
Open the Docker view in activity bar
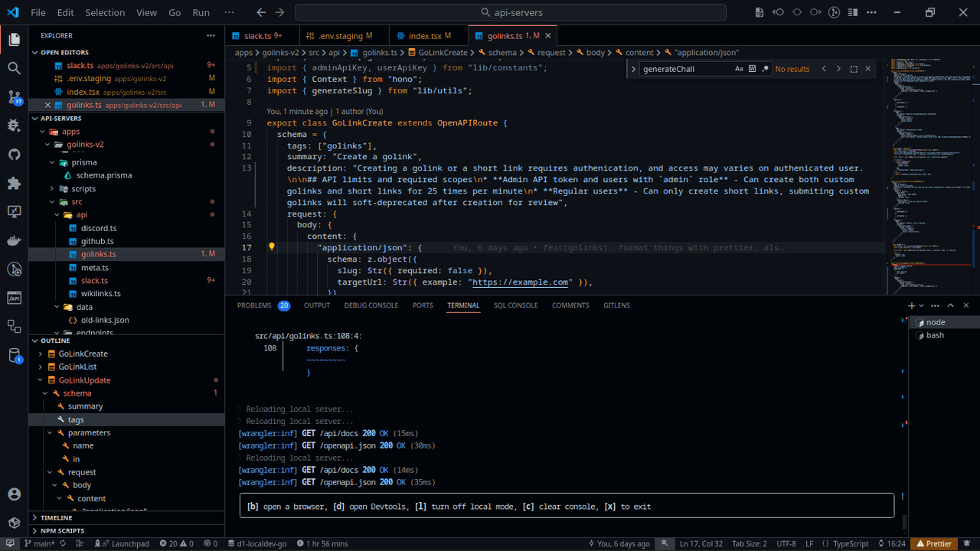coord(14,240)
